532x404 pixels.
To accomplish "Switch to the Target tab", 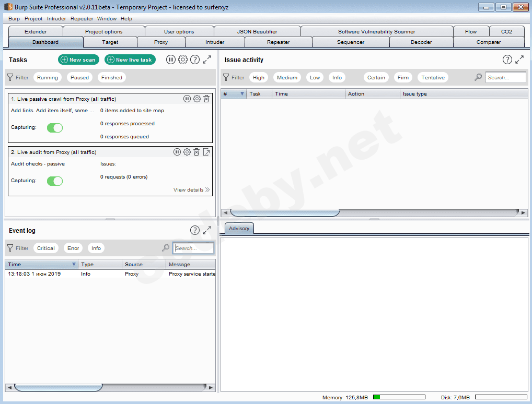I will (x=110, y=42).
